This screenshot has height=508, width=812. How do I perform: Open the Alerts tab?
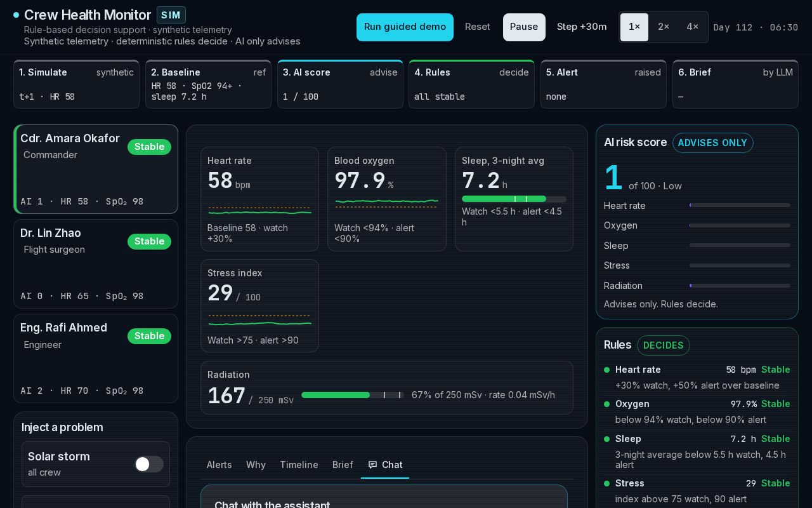pyautogui.click(x=219, y=465)
